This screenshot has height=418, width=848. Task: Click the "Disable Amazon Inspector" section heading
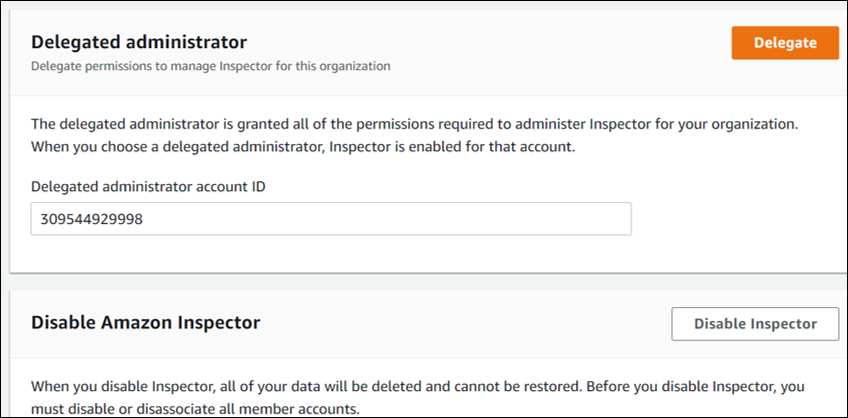[x=146, y=322]
